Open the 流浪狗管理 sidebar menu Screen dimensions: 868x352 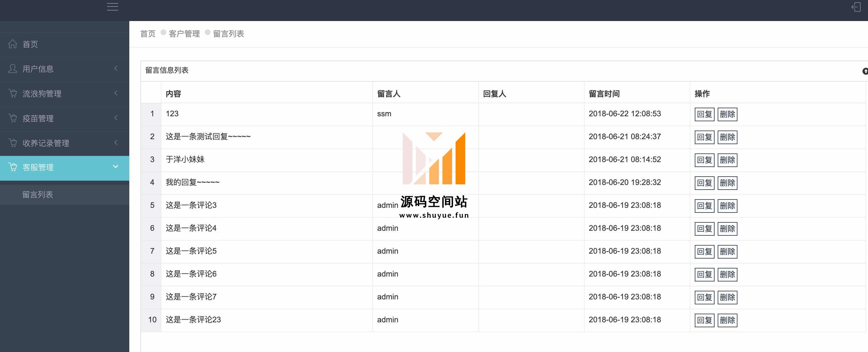[65, 94]
